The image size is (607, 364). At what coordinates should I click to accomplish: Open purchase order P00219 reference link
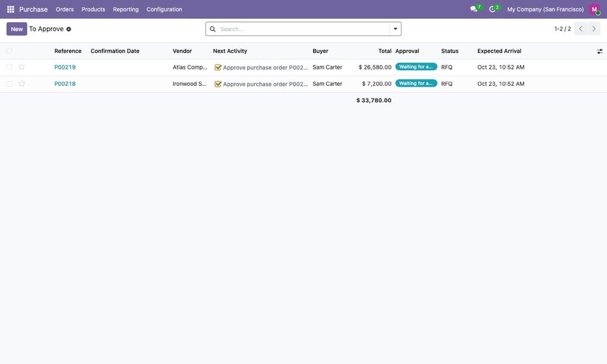(x=65, y=68)
